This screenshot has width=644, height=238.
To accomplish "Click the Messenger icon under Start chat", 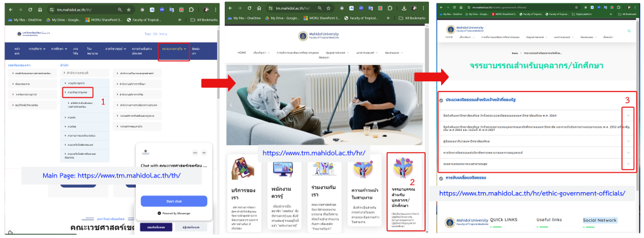I will point(159,213).
